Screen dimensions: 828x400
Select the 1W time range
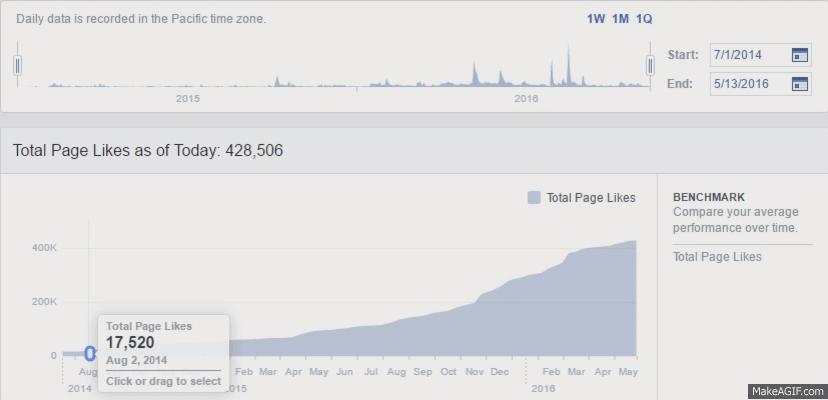[x=595, y=19]
